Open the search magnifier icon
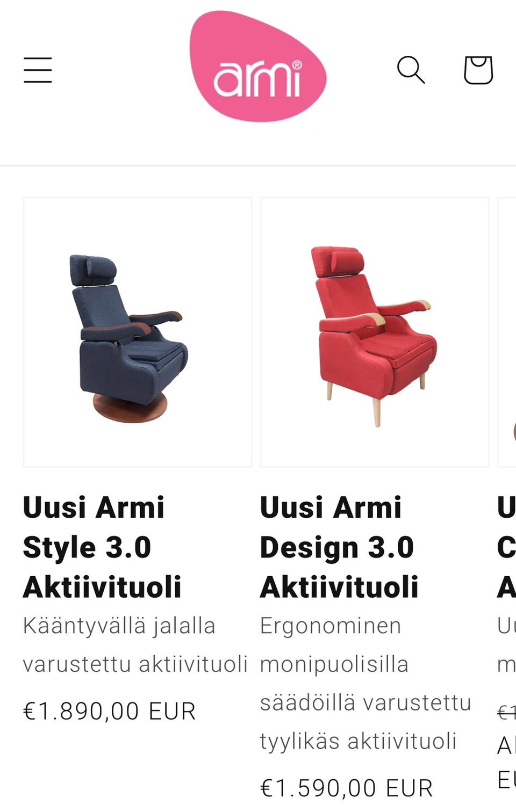The image size is (516, 812). [x=411, y=70]
